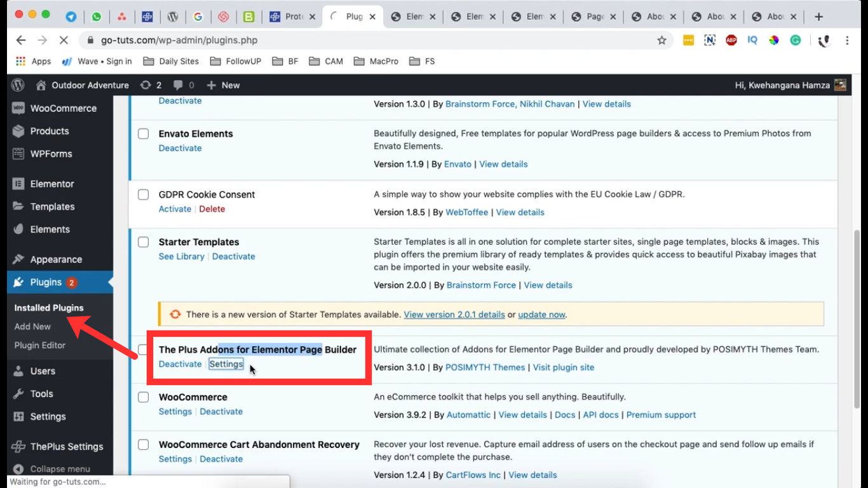
Task: Expand the FS bookmark folder
Action: [x=423, y=61]
